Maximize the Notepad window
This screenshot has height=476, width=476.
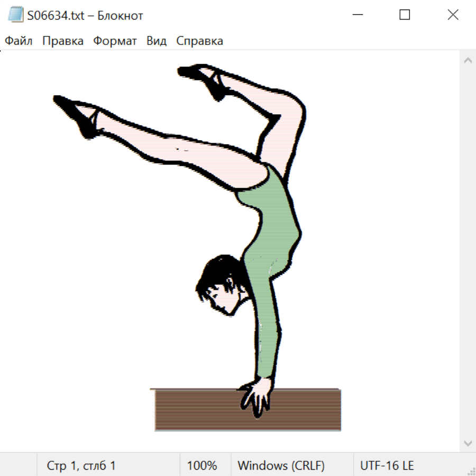[405, 15]
